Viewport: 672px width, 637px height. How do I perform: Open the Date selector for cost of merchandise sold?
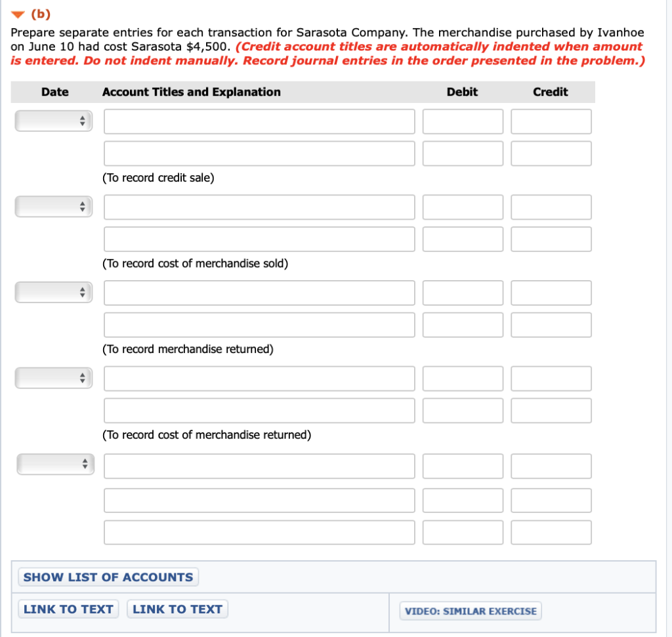pyautogui.click(x=53, y=207)
